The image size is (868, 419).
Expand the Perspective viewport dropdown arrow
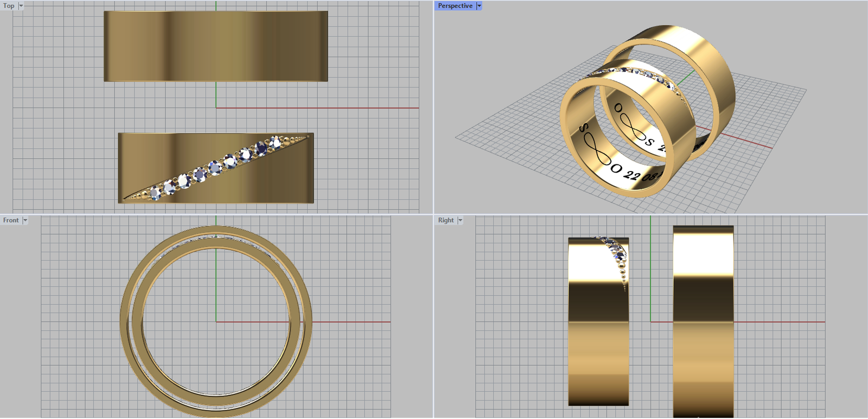[479, 6]
